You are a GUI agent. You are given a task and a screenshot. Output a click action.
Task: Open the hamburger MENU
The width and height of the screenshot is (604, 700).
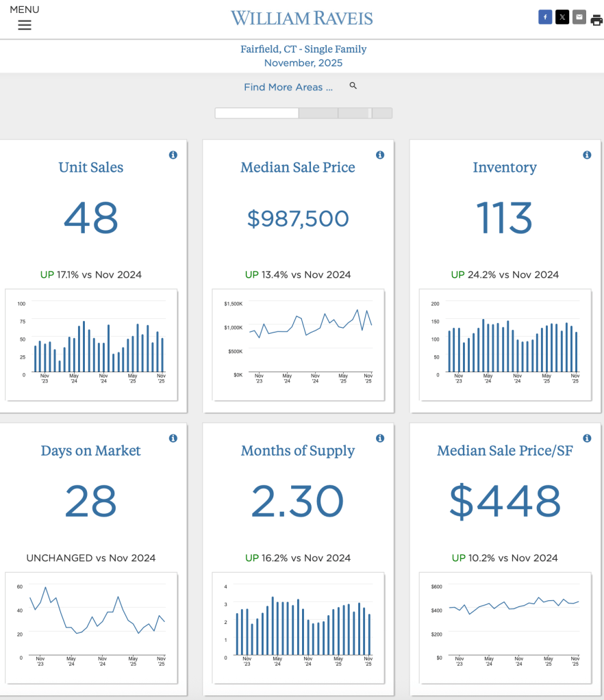(25, 25)
